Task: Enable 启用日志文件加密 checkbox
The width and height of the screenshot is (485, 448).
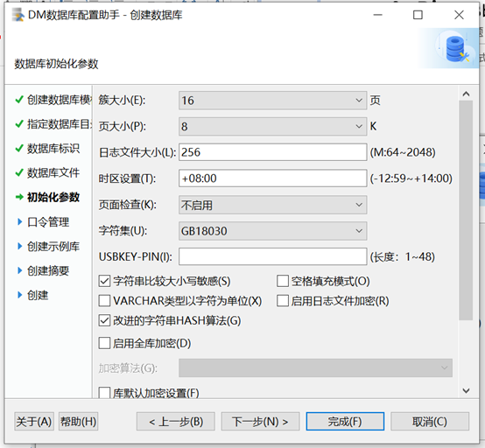Action: (283, 301)
